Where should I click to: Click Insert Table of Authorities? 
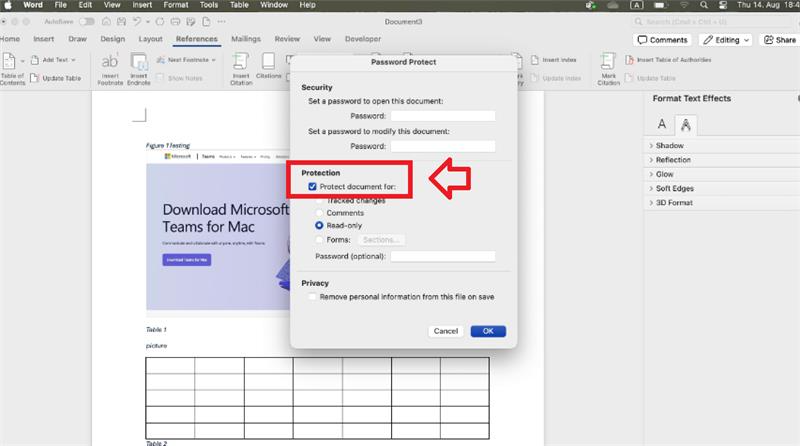click(x=668, y=60)
